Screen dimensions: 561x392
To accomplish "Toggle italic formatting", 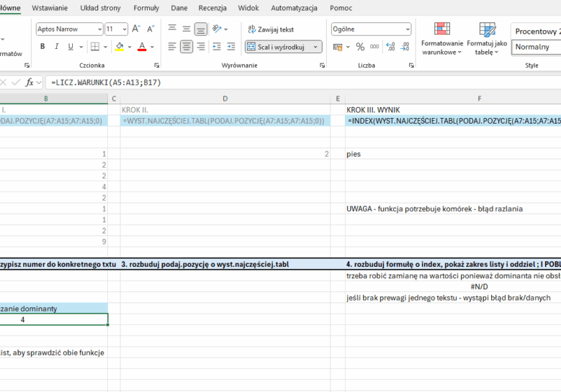I will tap(57, 47).
